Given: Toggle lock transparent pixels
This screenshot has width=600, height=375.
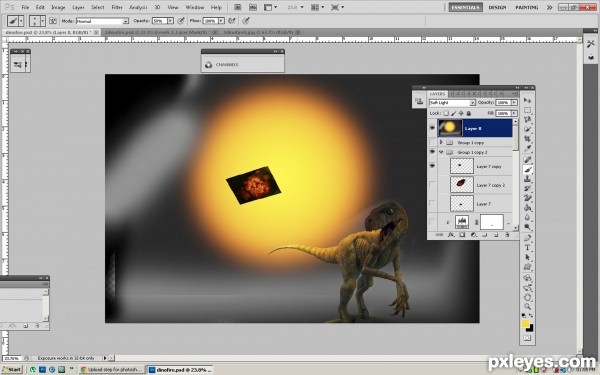Looking at the screenshot, I should (446, 113).
